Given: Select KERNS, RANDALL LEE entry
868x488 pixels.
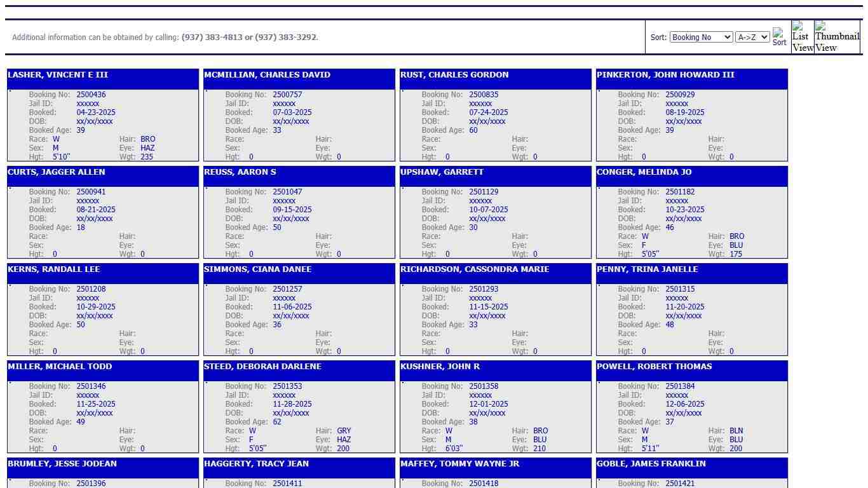Looking at the screenshot, I should coord(54,269).
